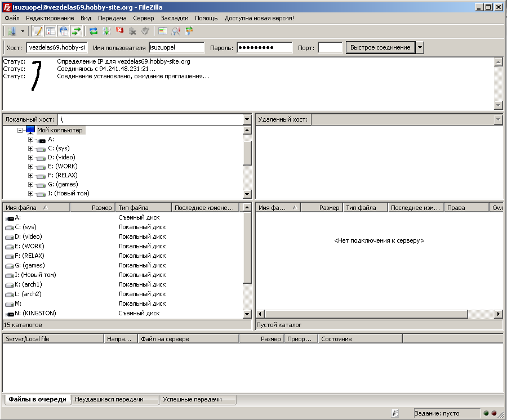Viewport: 507px width, 420px height.
Task: Click status bar encryption info icon
Action: click(395, 413)
